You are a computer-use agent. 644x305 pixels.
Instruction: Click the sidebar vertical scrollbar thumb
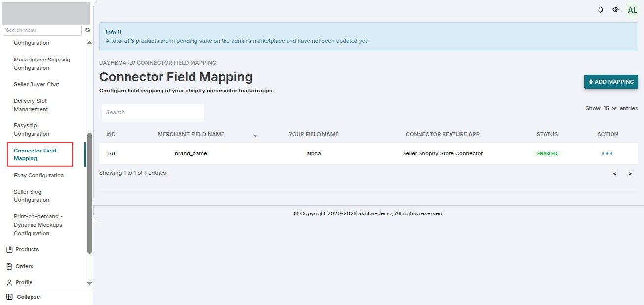89,193
